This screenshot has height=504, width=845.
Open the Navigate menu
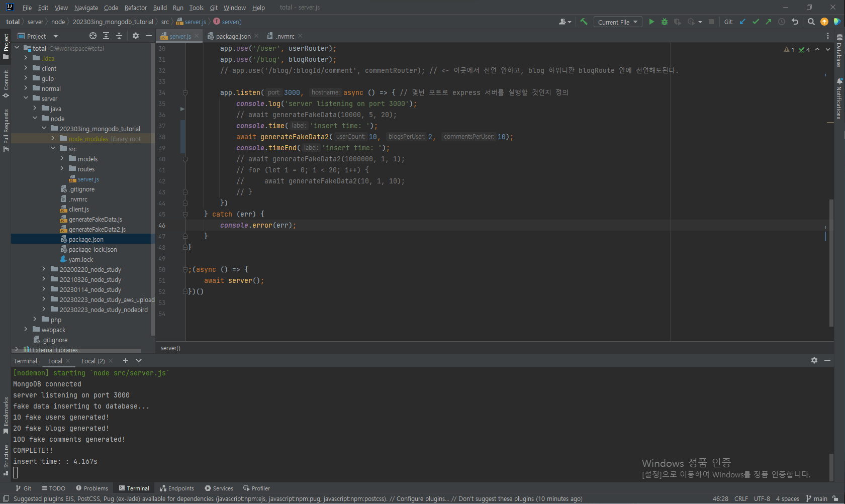click(x=86, y=8)
